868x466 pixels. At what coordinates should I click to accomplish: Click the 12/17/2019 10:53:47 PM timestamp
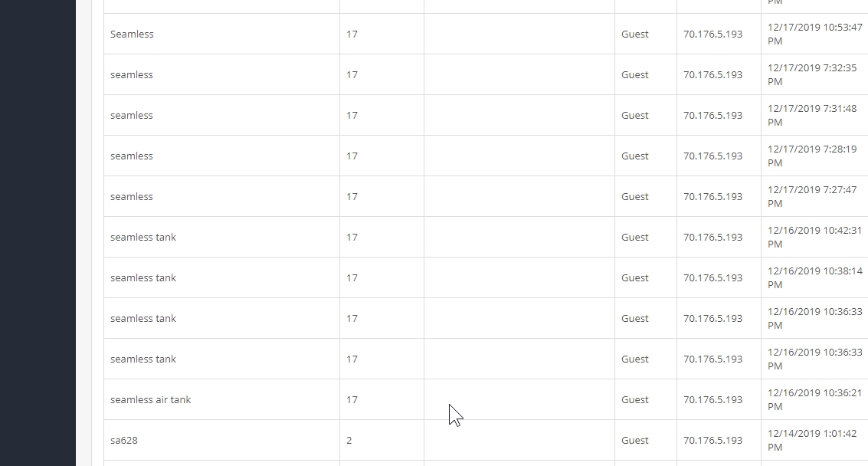click(814, 34)
